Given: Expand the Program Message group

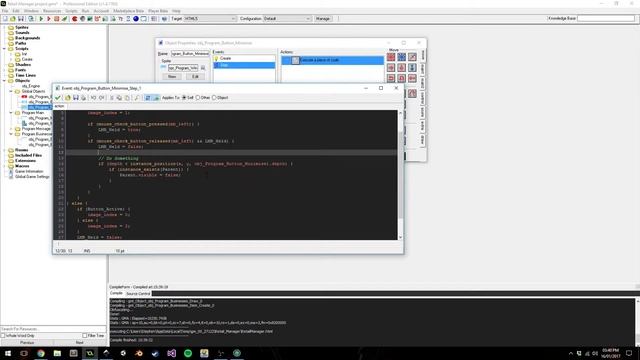Looking at the screenshot, I should click(11, 129).
